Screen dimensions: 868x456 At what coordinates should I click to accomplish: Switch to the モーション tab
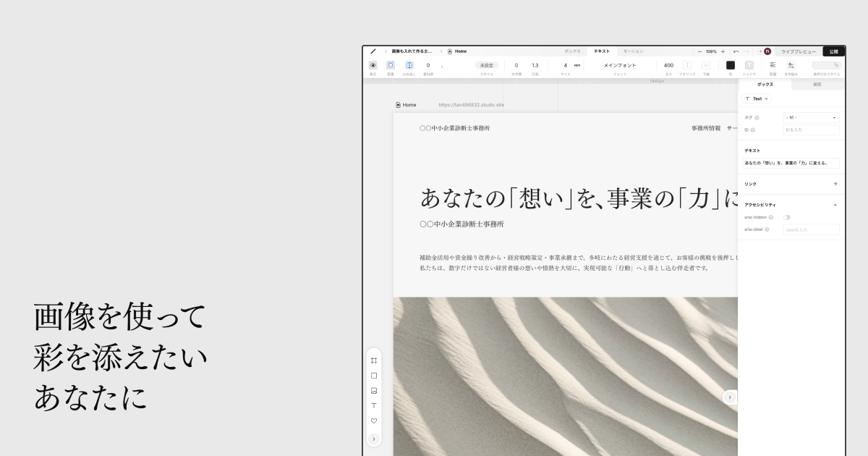point(633,51)
